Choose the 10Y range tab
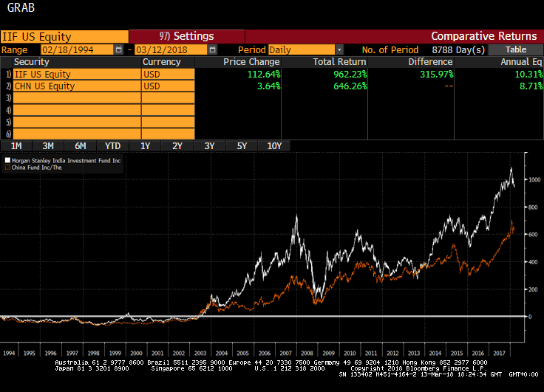Viewport: 544px width, 392px height. click(274, 146)
